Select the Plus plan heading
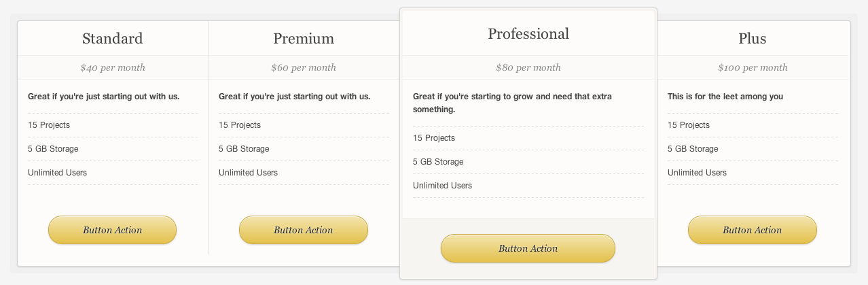868x285 pixels. [x=753, y=38]
